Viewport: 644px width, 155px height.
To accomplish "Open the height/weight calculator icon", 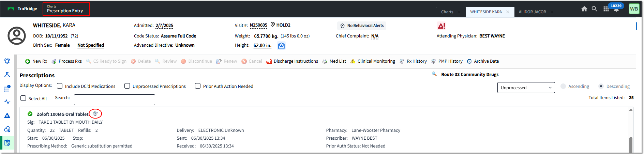I will click(x=281, y=46).
